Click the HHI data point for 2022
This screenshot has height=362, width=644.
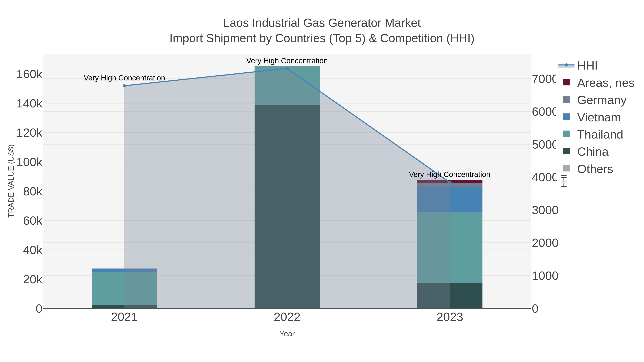(287, 68)
